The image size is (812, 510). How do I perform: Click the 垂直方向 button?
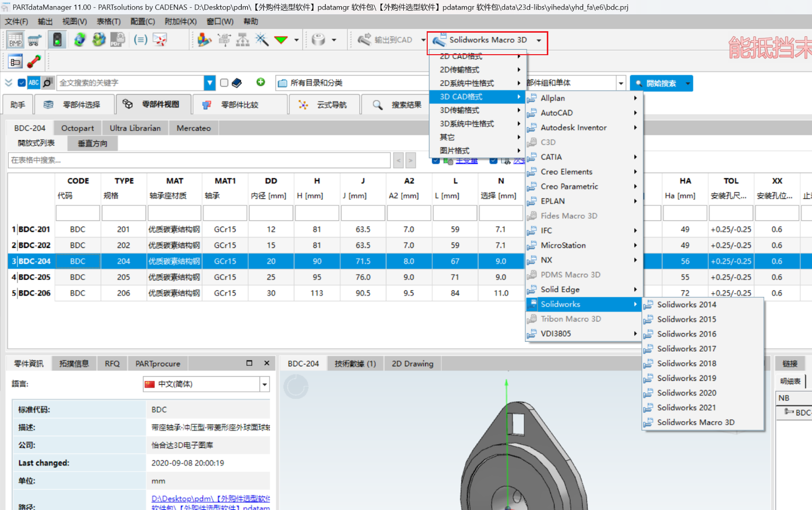92,144
